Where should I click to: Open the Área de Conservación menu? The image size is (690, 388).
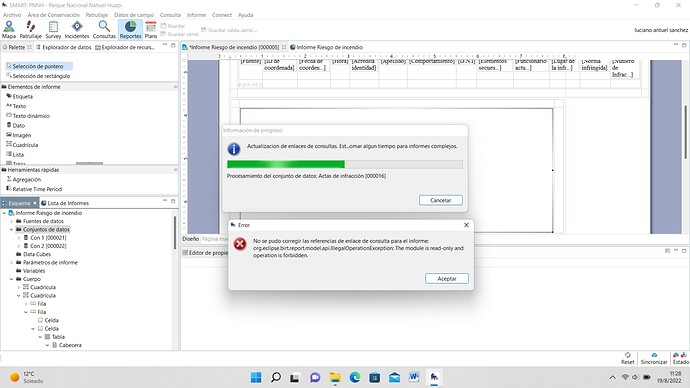click(53, 15)
